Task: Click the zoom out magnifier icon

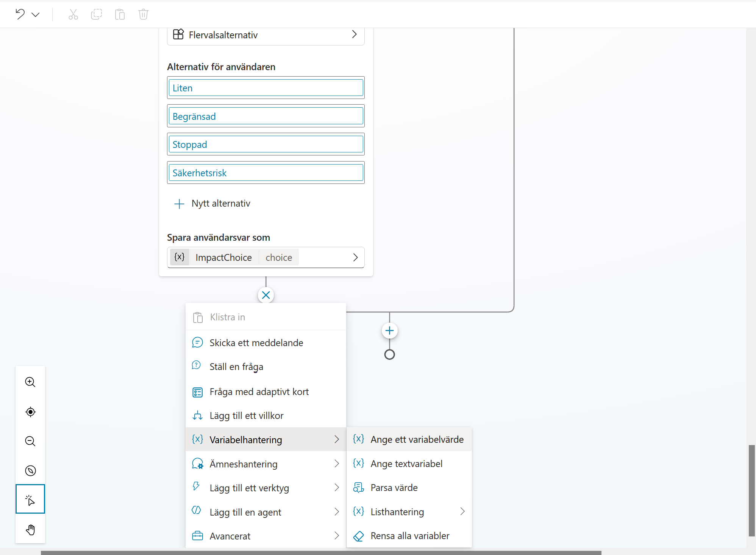Action: [x=30, y=441]
